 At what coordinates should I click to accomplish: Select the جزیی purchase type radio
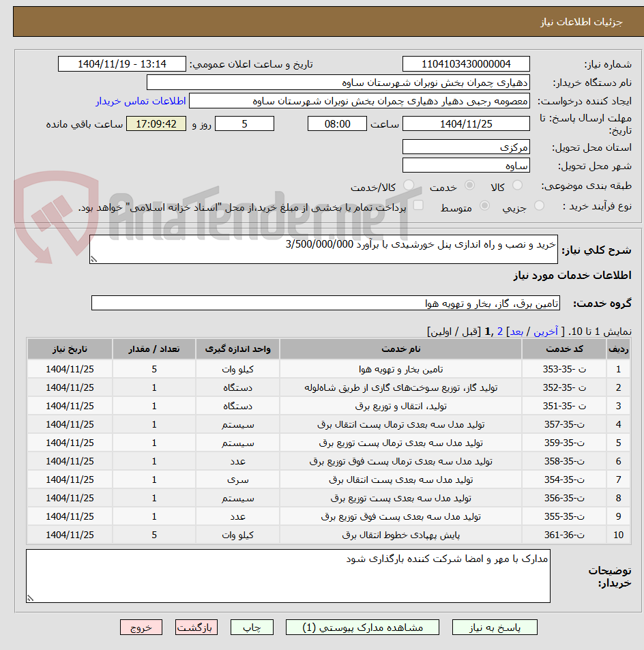539,205
